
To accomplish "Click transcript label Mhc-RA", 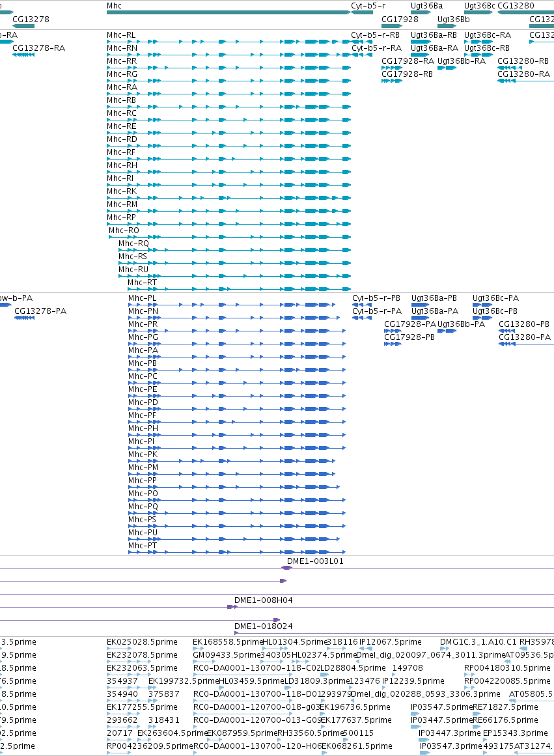I will coord(122,87).
